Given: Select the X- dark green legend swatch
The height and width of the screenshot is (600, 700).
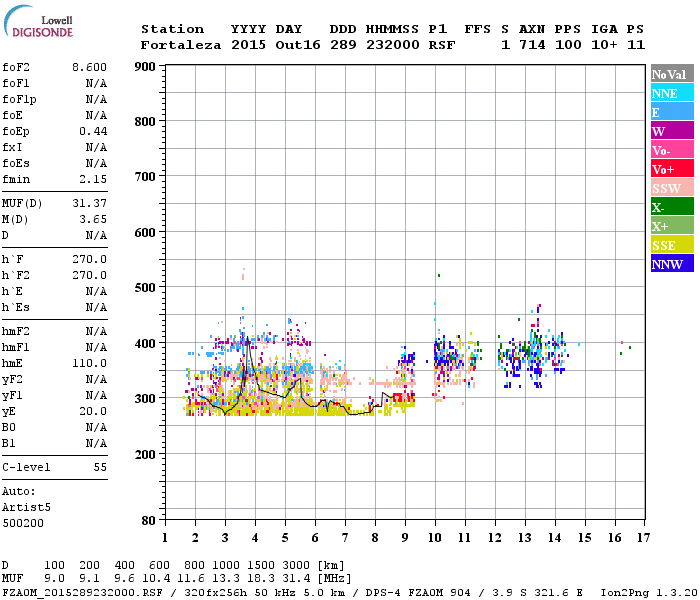Looking at the screenshot, I should pyautogui.click(x=672, y=207).
